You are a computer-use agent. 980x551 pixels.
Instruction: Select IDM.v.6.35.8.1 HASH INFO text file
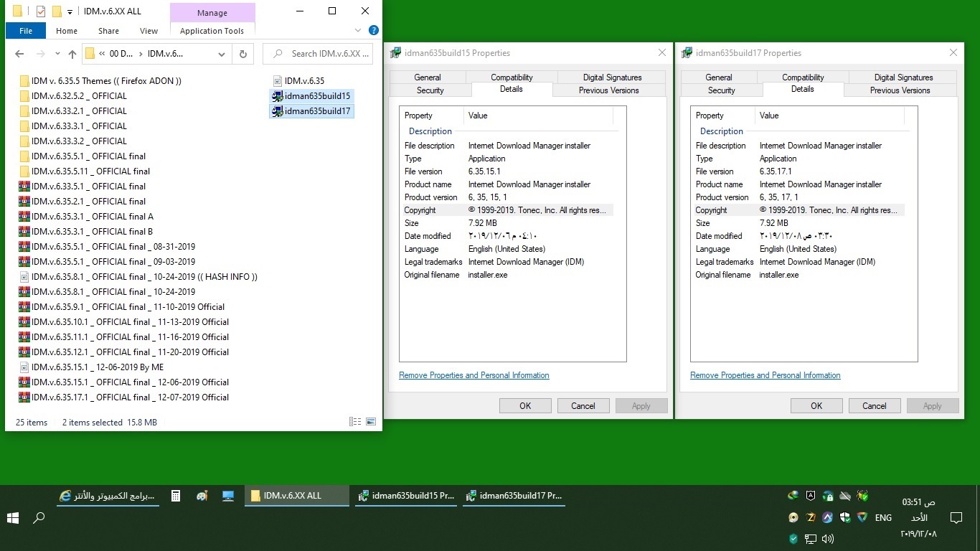coord(138,277)
